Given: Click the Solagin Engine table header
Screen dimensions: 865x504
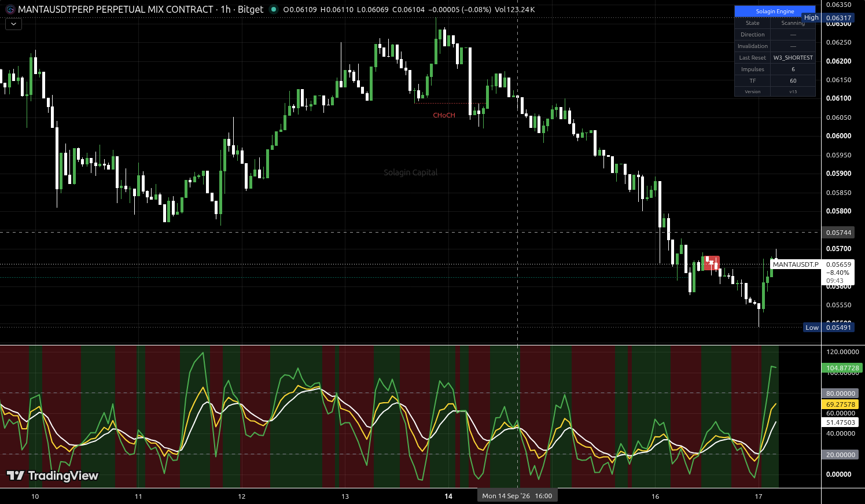Looking at the screenshot, I should point(775,11).
